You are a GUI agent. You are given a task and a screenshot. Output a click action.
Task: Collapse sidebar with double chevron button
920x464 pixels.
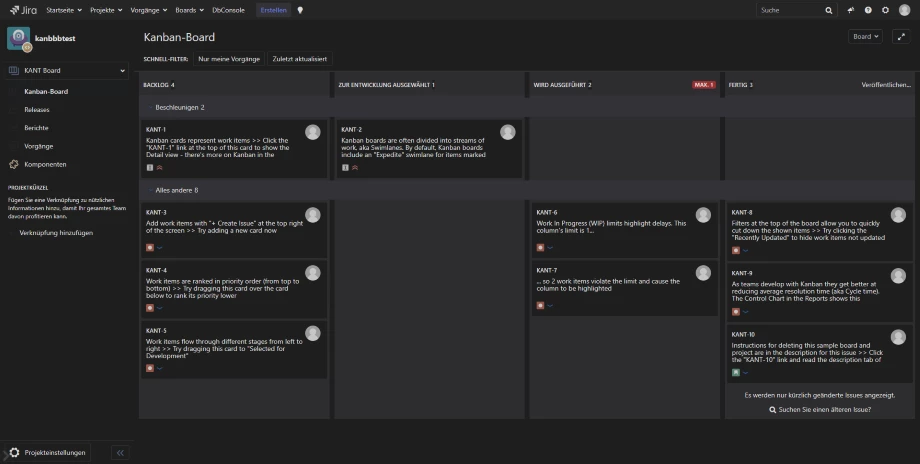pos(120,452)
